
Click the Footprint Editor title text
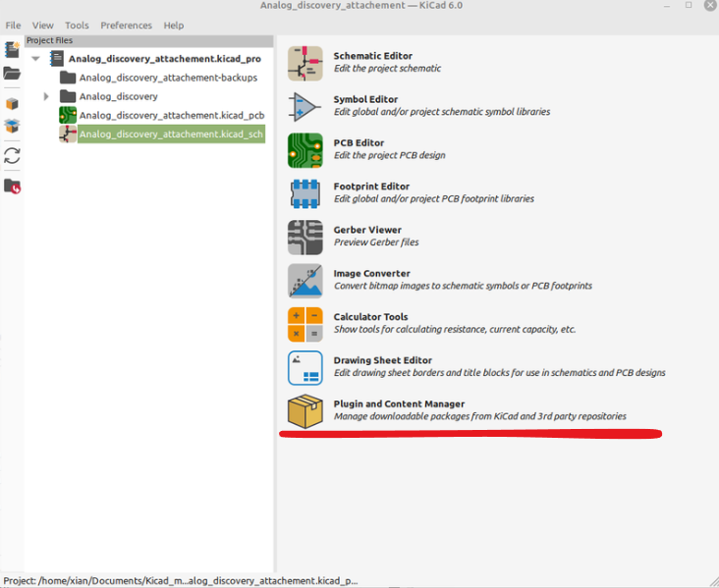click(371, 187)
